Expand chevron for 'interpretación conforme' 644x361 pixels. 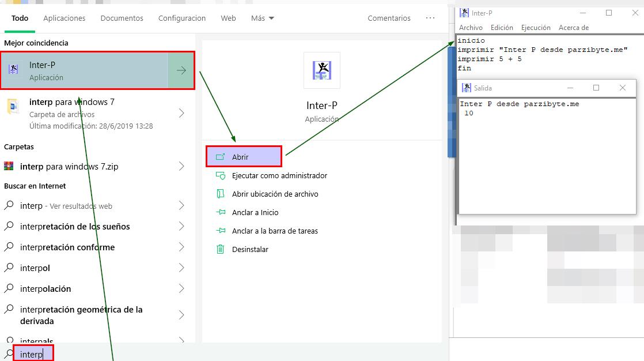point(181,247)
